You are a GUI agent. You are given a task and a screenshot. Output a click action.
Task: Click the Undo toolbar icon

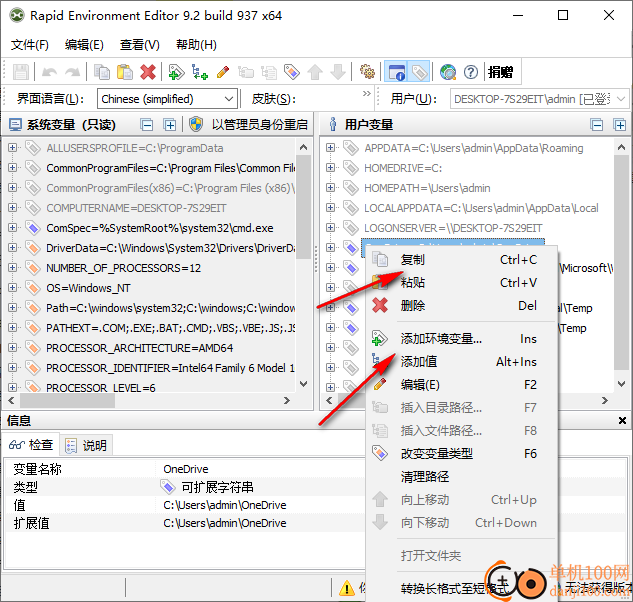pyautogui.click(x=49, y=72)
